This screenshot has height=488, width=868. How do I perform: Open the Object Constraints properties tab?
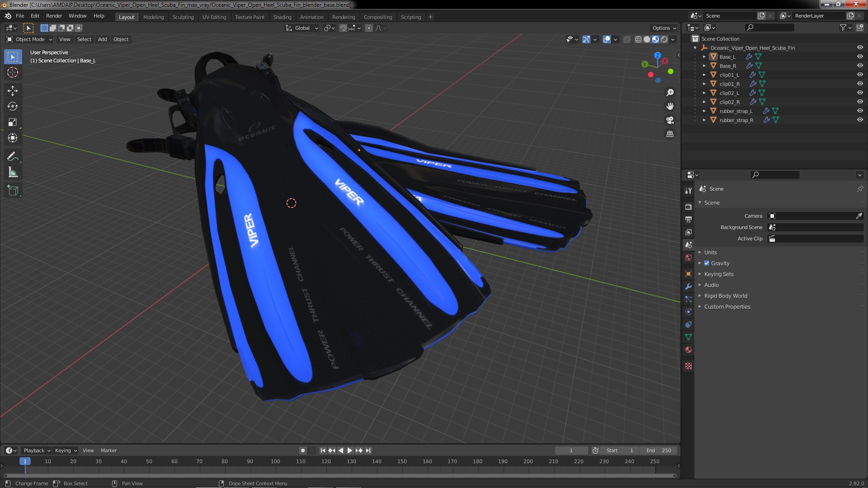click(689, 324)
